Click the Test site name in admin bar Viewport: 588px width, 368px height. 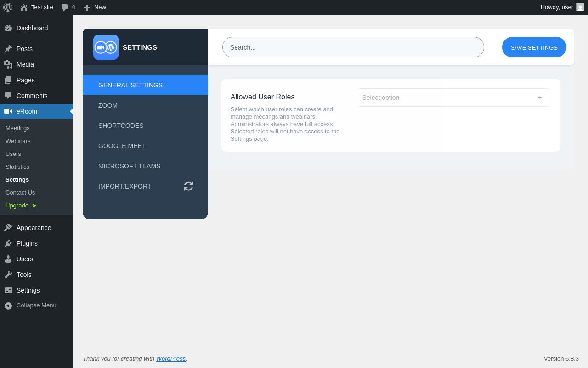pos(42,7)
